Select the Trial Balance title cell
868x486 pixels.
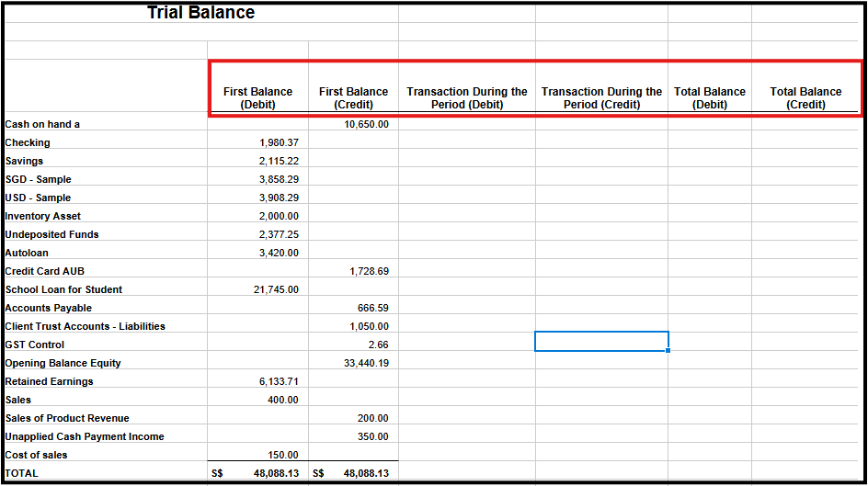click(x=201, y=12)
